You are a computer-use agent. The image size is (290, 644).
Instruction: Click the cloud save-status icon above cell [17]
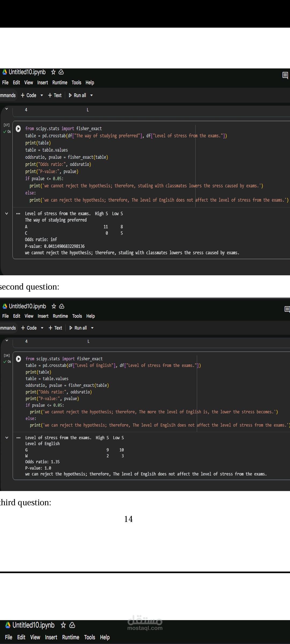[61, 72]
